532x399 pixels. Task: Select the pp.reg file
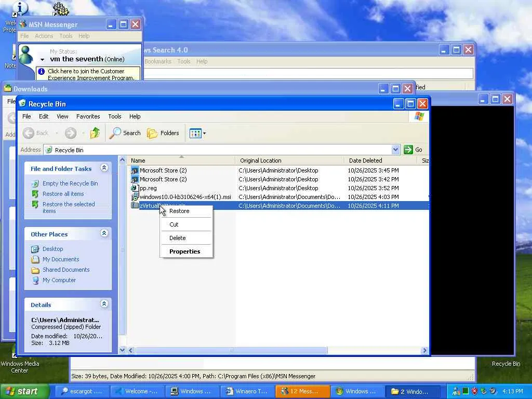point(148,188)
